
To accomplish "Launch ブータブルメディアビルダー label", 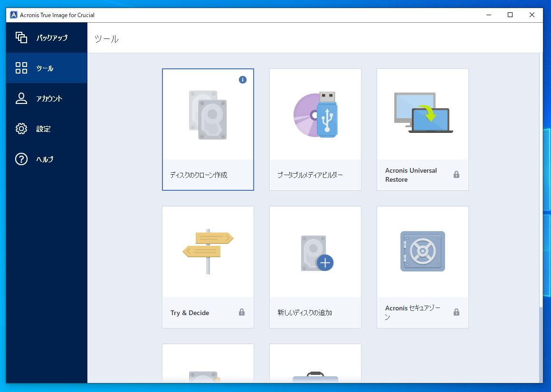I will pyautogui.click(x=310, y=175).
